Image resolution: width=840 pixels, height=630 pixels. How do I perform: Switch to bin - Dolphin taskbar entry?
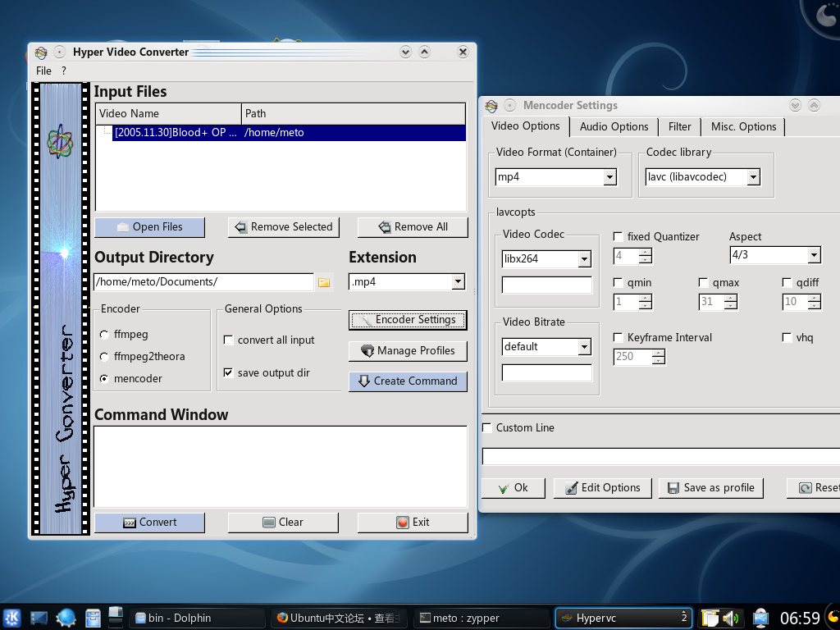[197, 618]
